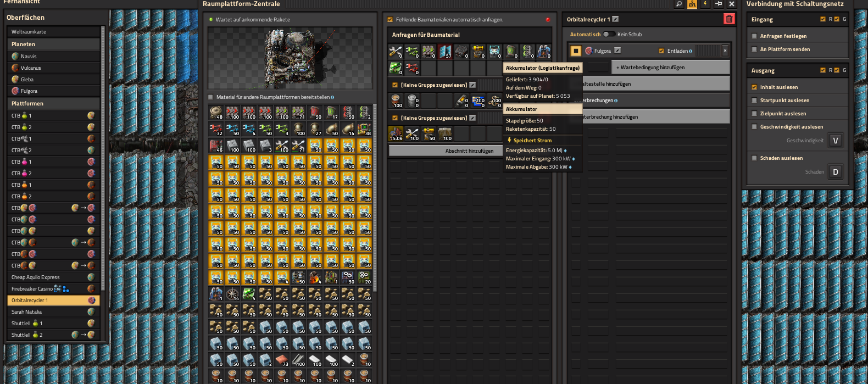Toggle the Automatisch / Kein Schub switch
This screenshot has height=384, width=868.
click(x=609, y=34)
